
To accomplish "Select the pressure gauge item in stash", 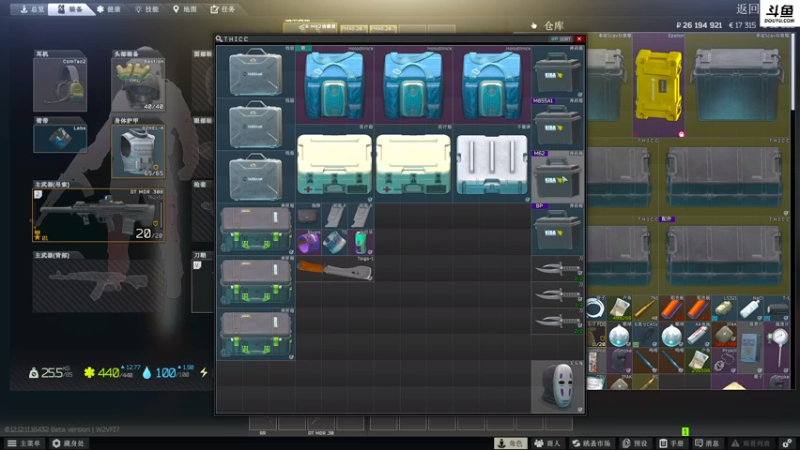I will 776,347.
